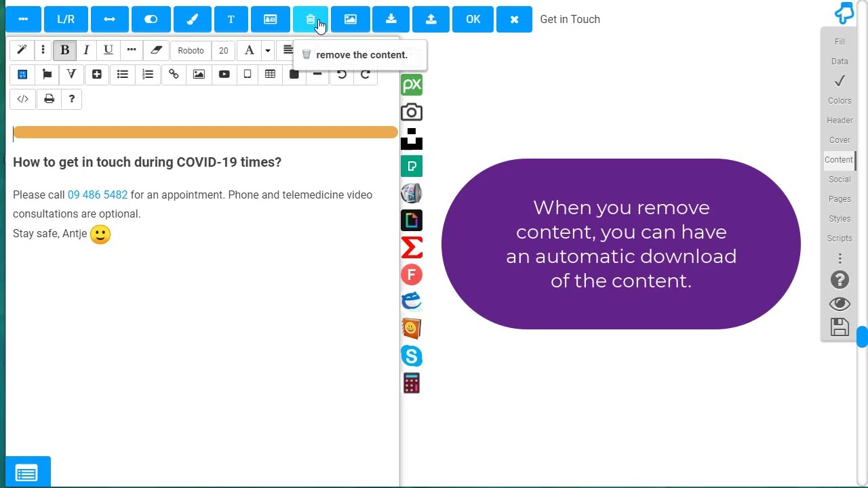Toggle underline formatting

pos(108,50)
